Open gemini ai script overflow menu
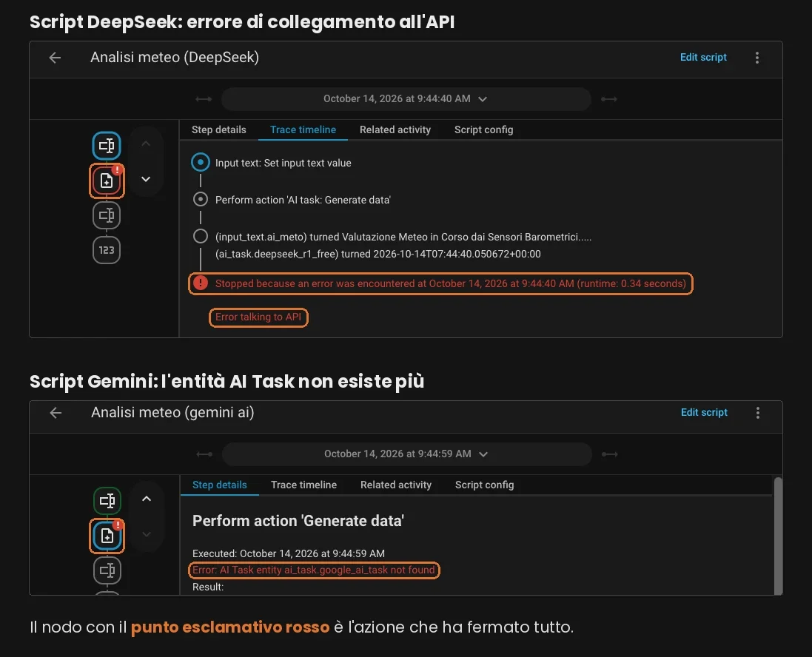This screenshot has height=657, width=812. [x=758, y=413]
